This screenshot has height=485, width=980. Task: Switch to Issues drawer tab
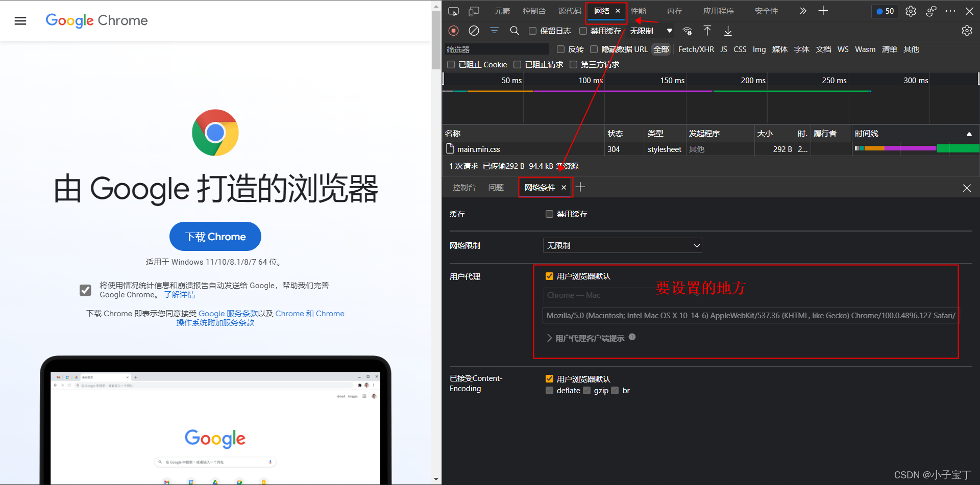coord(496,188)
